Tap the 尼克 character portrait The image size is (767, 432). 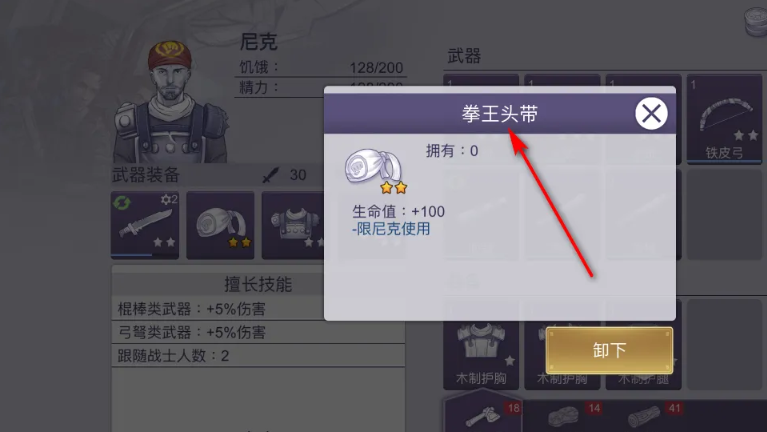[x=170, y=102]
